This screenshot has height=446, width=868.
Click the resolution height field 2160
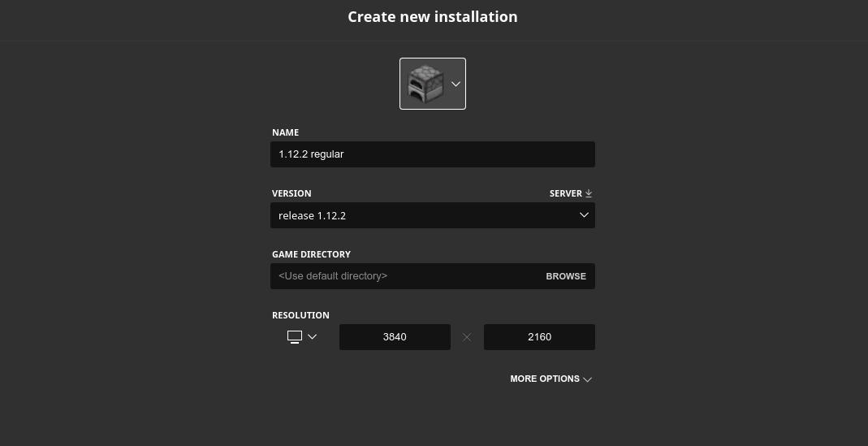pyautogui.click(x=539, y=337)
